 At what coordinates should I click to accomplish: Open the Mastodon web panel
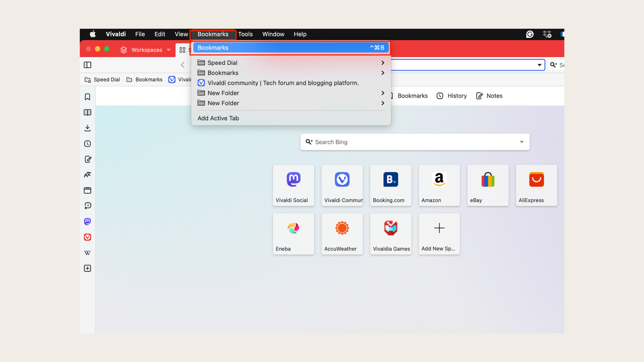coord(87,221)
